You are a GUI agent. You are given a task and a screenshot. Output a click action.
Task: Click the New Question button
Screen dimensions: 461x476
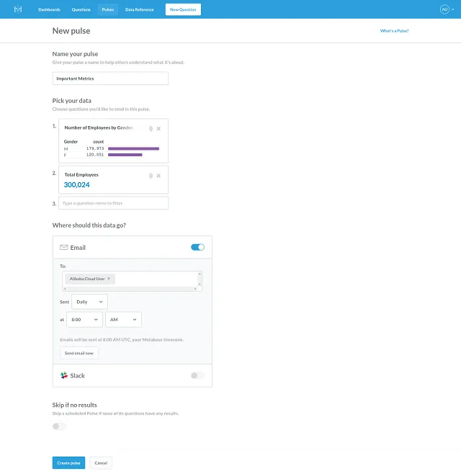pos(183,9)
